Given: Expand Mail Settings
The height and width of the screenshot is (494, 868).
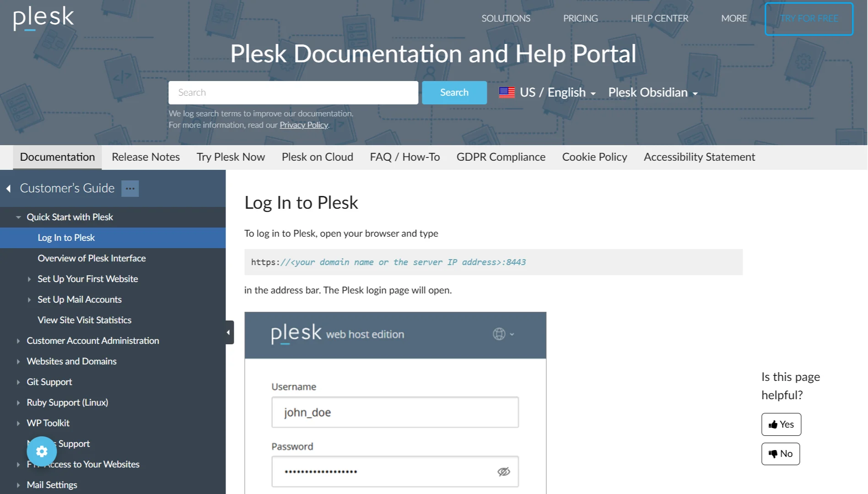Looking at the screenshot, I should (x=18, y=485).
